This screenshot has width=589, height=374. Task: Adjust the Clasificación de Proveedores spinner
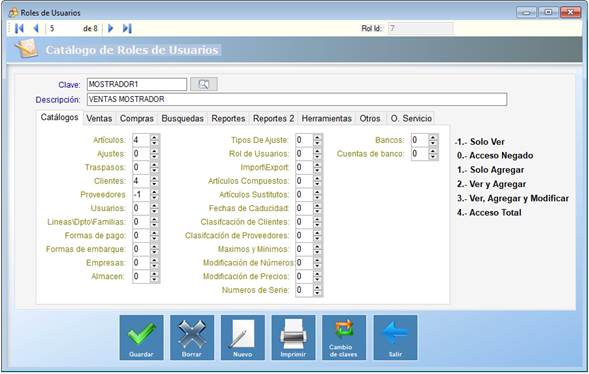point(309,235)
